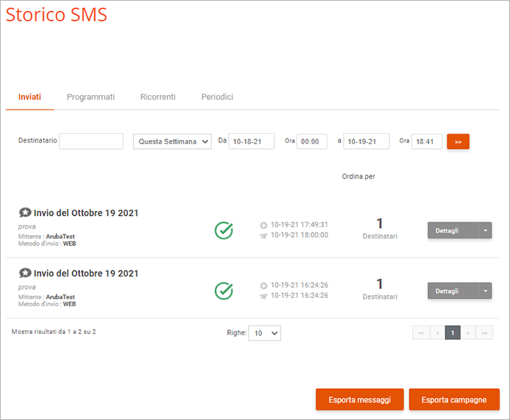510x420 pixels.
Task: Switch to the Inviati tab
Action: coord(30,97)
